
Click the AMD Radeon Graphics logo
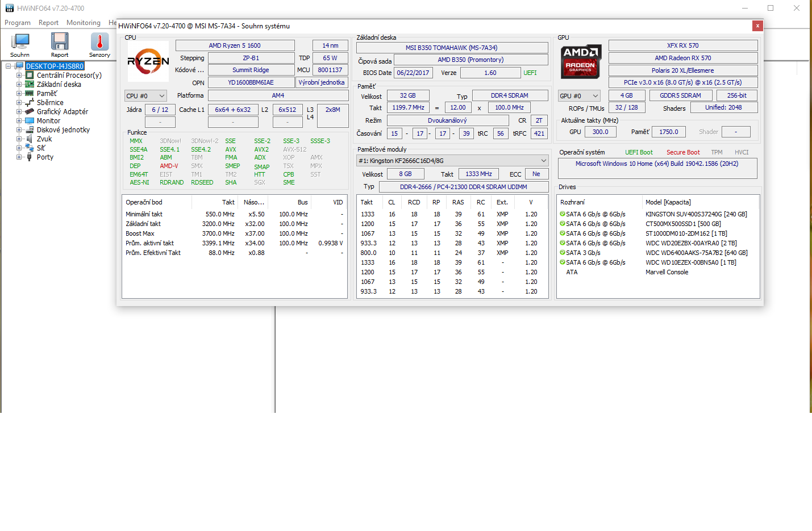581,61
